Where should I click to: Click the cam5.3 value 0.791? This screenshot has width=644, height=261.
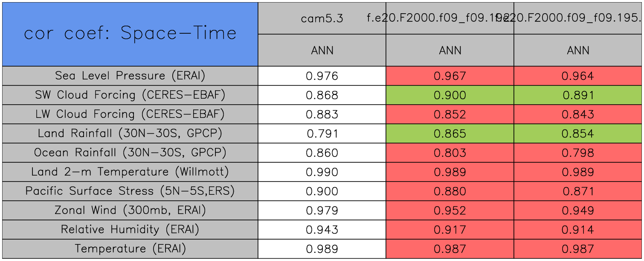[x=322, y=134]
